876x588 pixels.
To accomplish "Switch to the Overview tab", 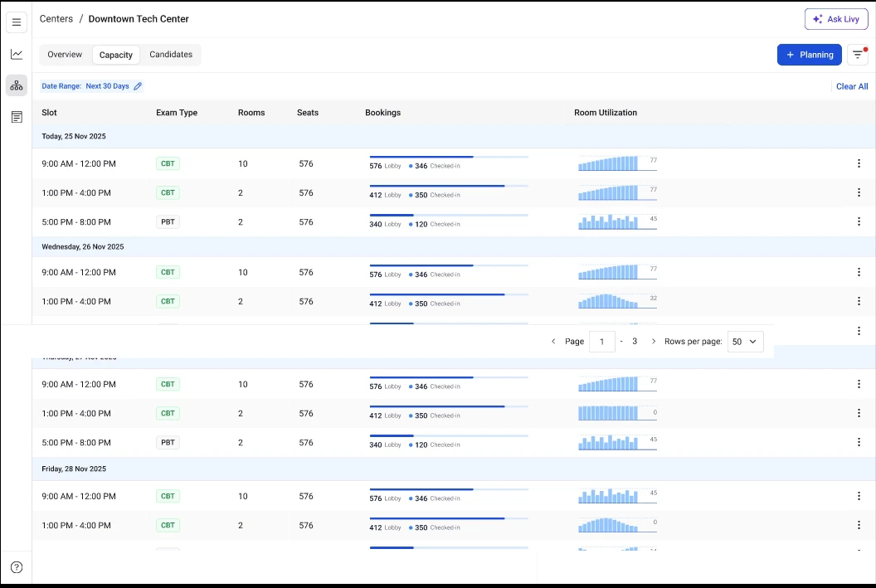I will [x=65, y=55].
